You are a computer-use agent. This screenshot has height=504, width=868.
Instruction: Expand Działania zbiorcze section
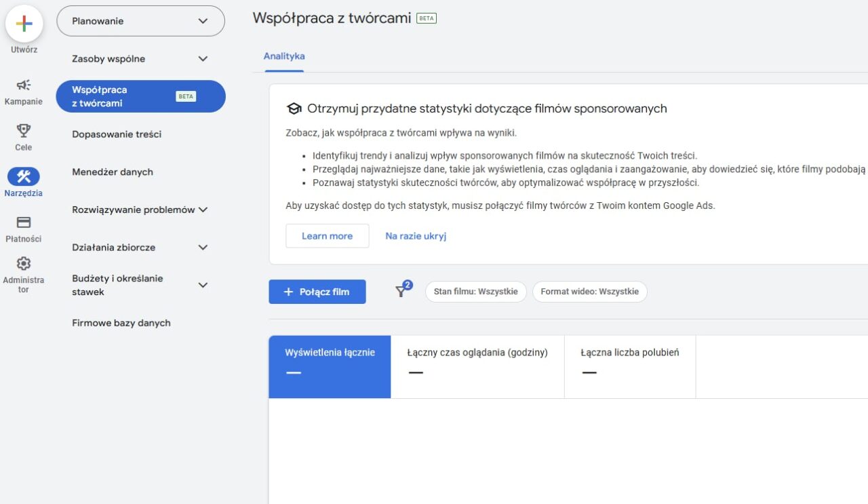pos(203,248)
